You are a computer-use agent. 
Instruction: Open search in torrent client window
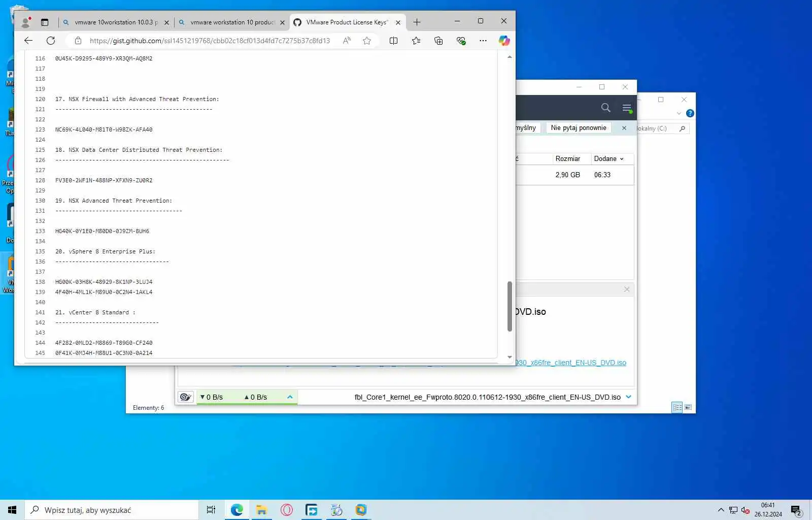[605, 108]
